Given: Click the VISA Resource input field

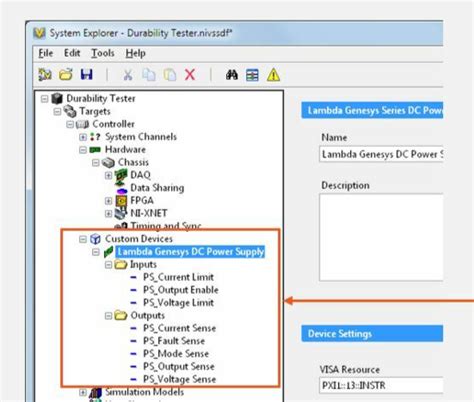Looking at the screenshot, I should pos(381,386).
